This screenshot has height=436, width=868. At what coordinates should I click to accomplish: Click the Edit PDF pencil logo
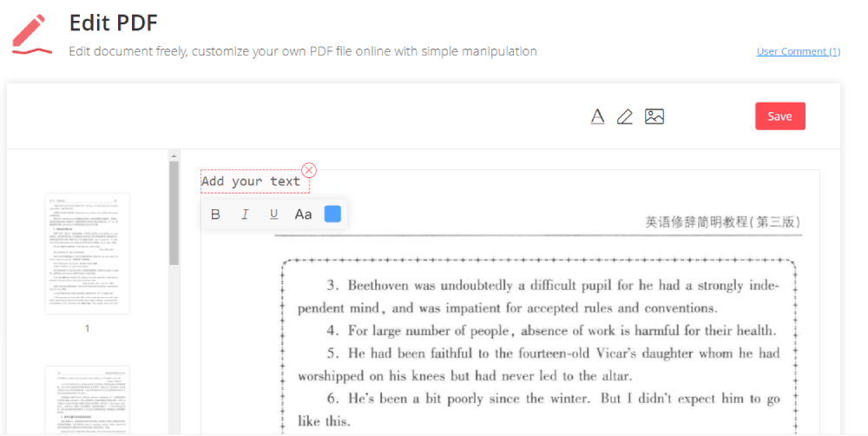(x=32, y=33)
